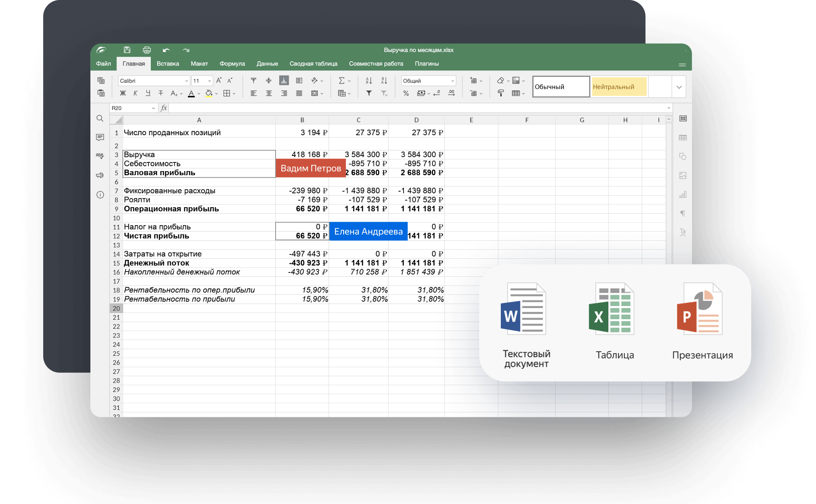Open the Calibri font name dropdown
Image resolution: width=816 pixels, height=504 pixels.
coord(186,81)
